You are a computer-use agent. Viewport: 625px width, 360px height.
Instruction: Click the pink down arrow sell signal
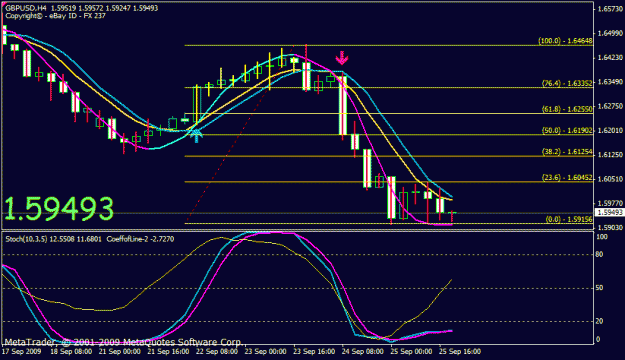342,58
